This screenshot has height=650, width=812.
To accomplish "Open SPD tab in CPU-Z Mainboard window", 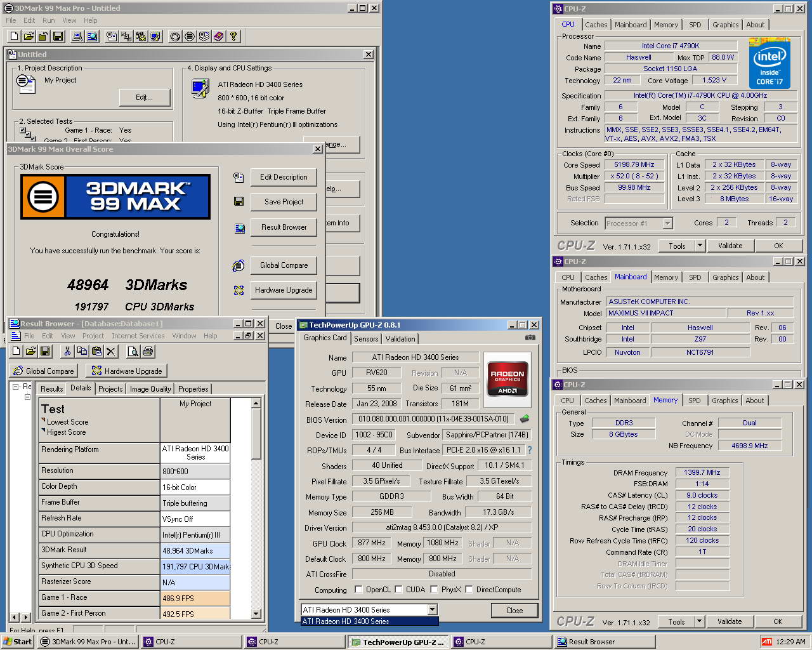I will (x=695, y=277).
